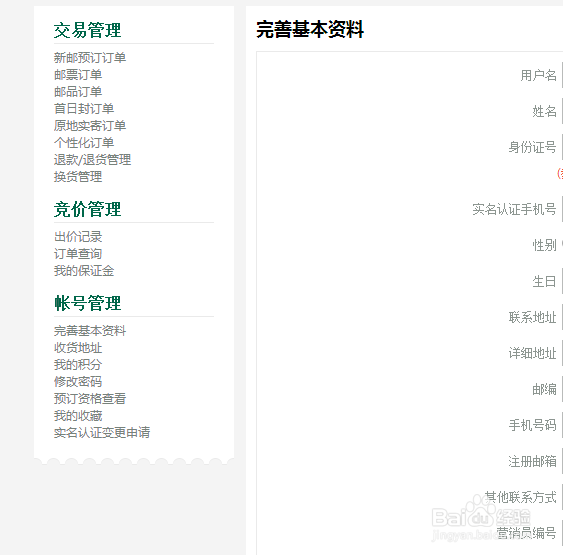Go to 邮品订单

78,92
